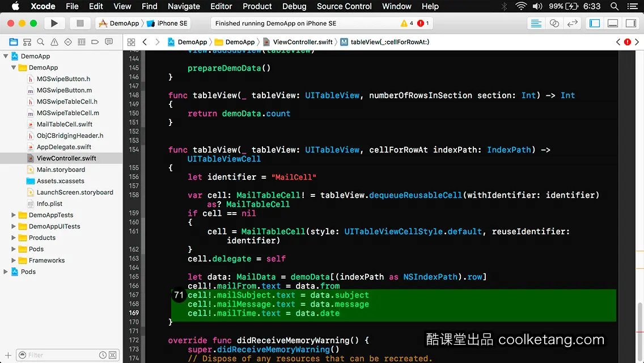Open the Find navigator
Viewport: 644px width, 363px height.
[41, 42]
